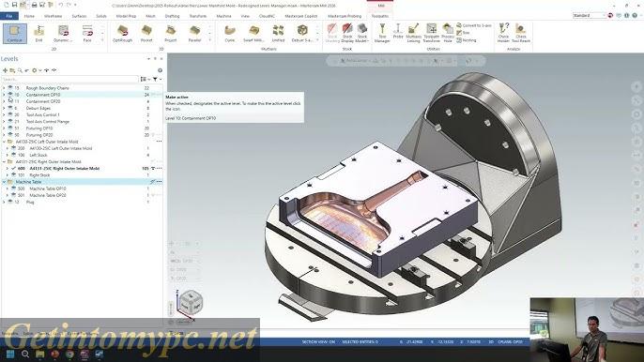Toggle visibility of level 51 Fixturing OP10
This screenshot has height=362, width=644.
click(10, 128)
